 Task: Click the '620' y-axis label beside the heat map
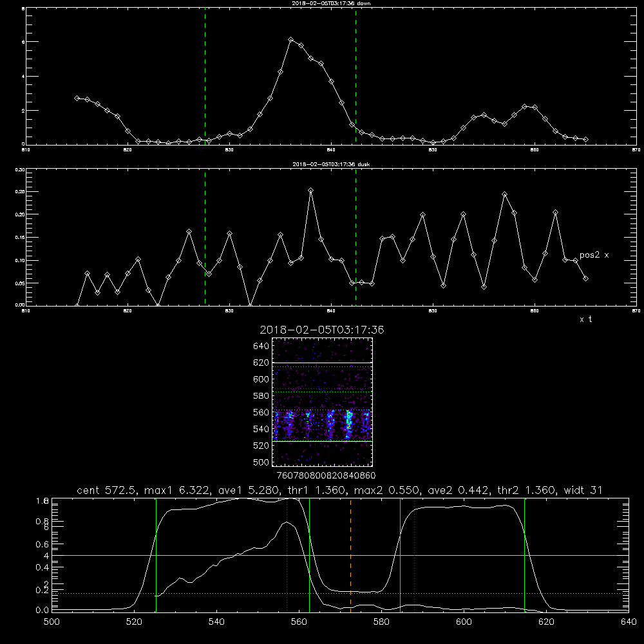pyautogui.click(x=261, y=363)
